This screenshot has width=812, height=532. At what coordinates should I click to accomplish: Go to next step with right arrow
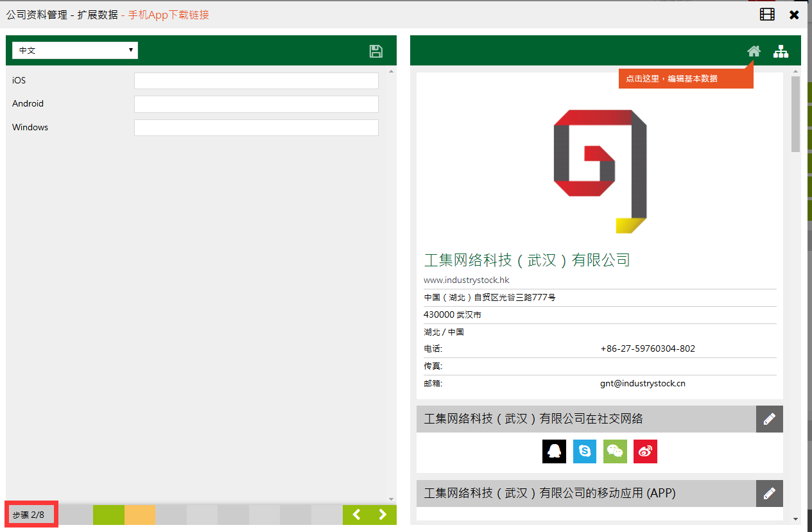click(383, 515)
